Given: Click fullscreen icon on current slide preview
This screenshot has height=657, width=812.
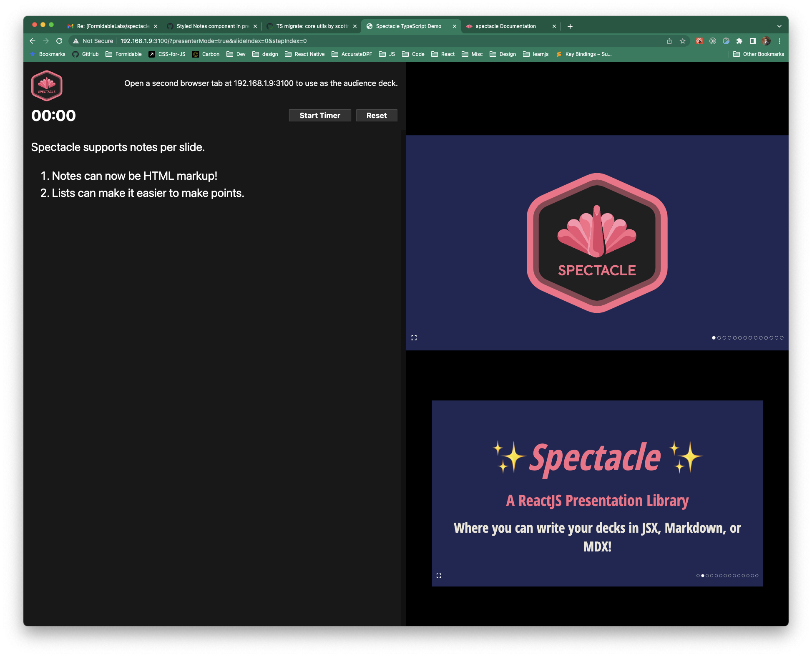Looking at the screenshot, I should [414, 337].
